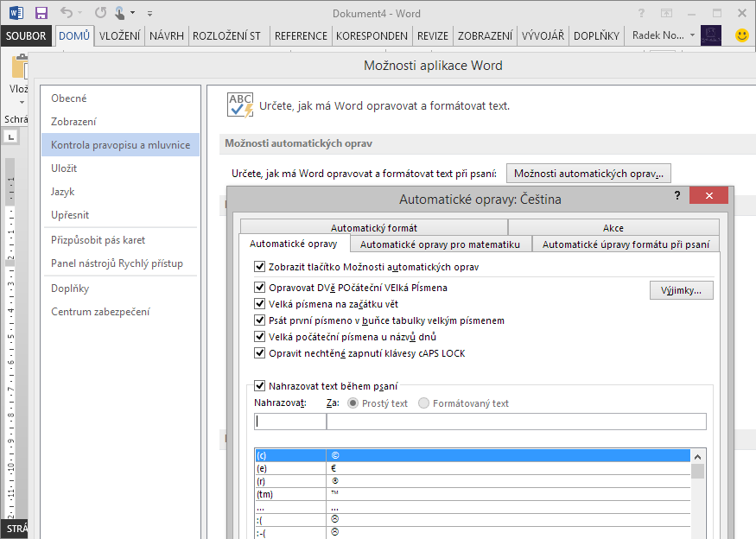The image size is (756, 539).
Task: Select the Formátovaný text radio option
Action: point(423,403)
